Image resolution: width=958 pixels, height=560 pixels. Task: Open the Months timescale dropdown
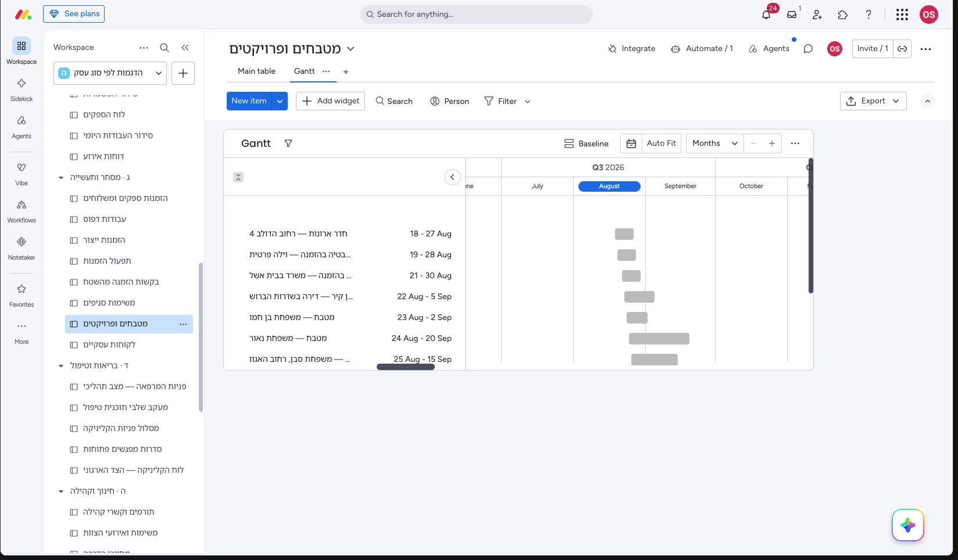pos(716,143)
